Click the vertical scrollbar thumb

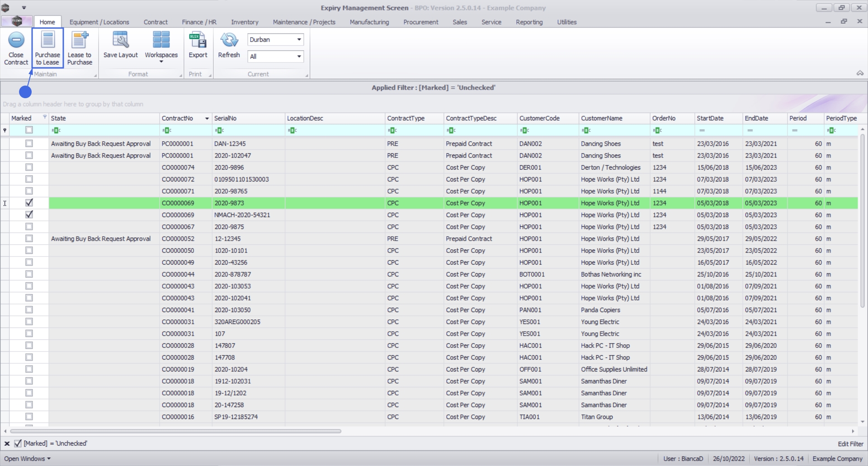(863, 221)
